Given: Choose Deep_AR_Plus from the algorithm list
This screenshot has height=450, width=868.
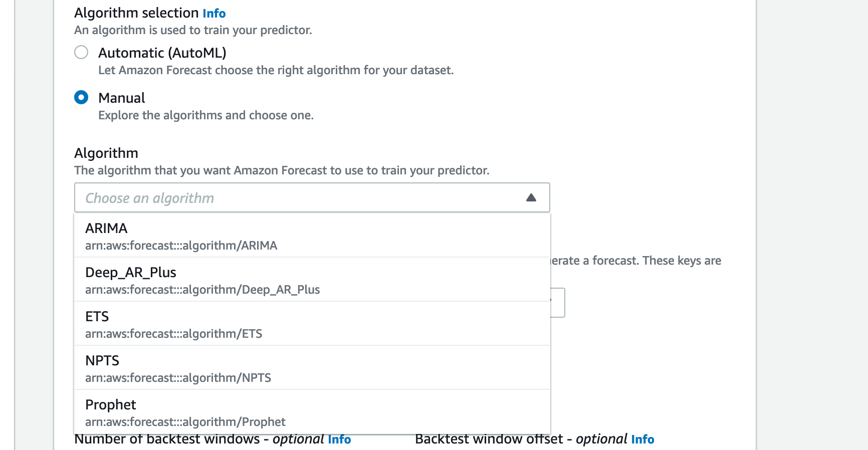Looking at the screenshot, I should pyautogui.click(x=312, y=280).
